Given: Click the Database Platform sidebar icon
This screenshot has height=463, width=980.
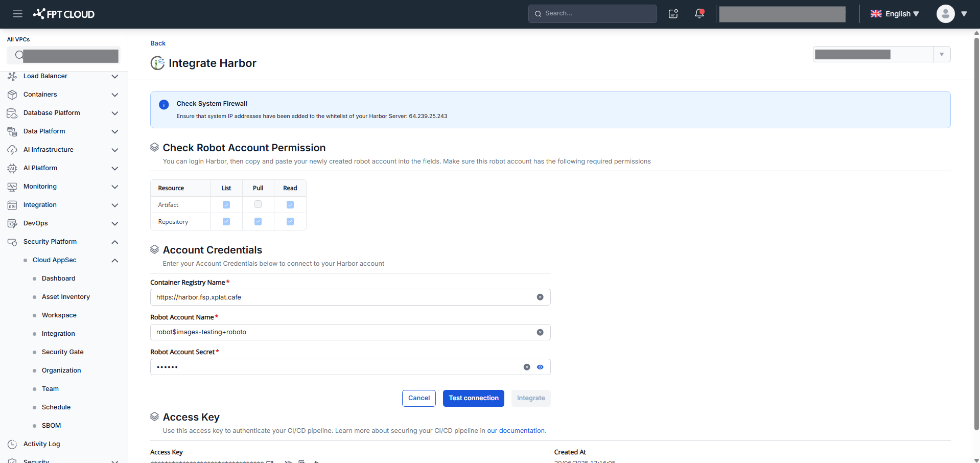Looking at the screenshot, I should (12, 113).
